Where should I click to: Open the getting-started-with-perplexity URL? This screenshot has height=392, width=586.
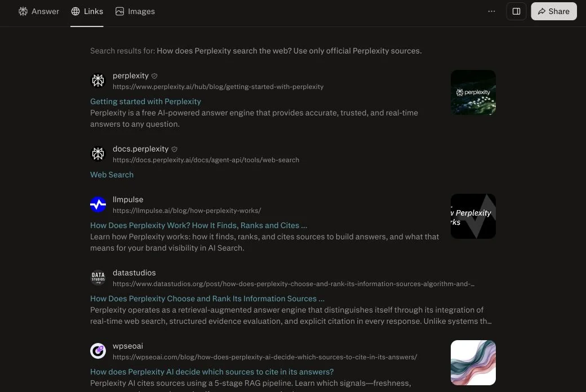coord(218,87)
